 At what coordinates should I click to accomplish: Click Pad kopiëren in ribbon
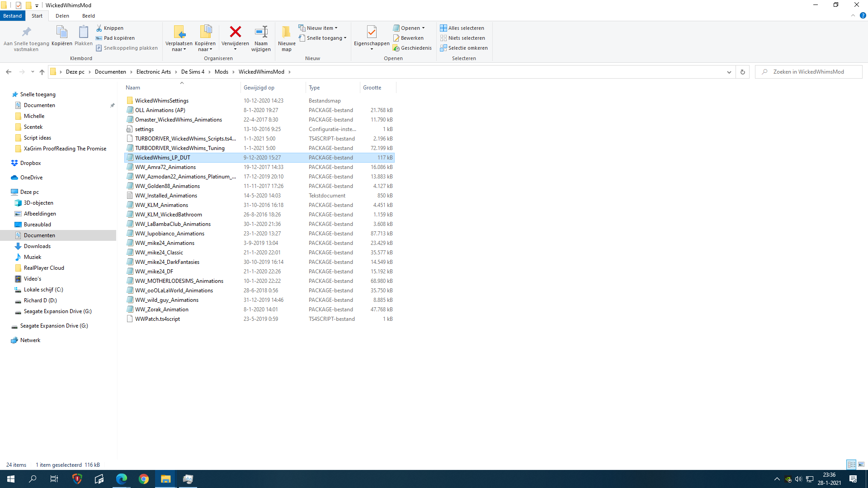tap(115, 38)
